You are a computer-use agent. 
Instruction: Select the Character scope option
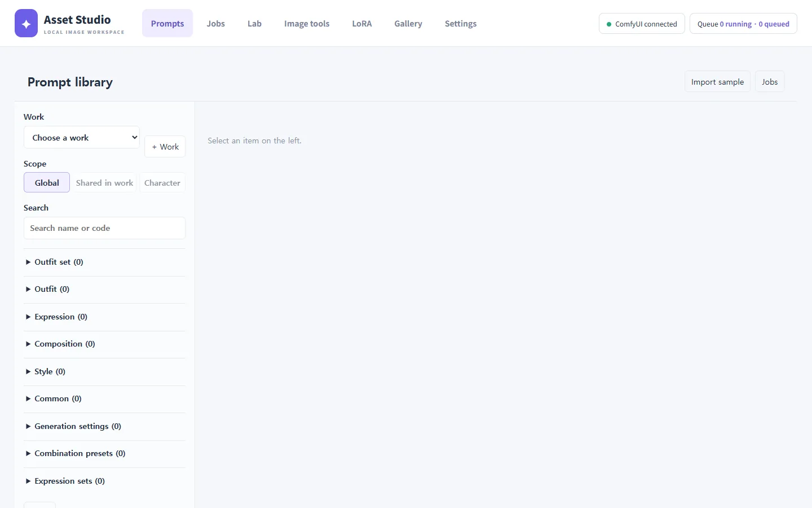(x=162, y=182)
